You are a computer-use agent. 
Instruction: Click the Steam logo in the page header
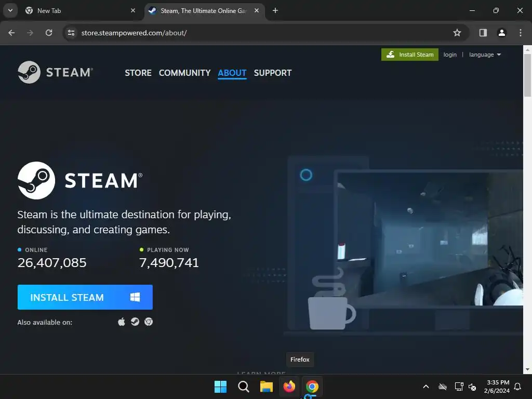[55, 72]
